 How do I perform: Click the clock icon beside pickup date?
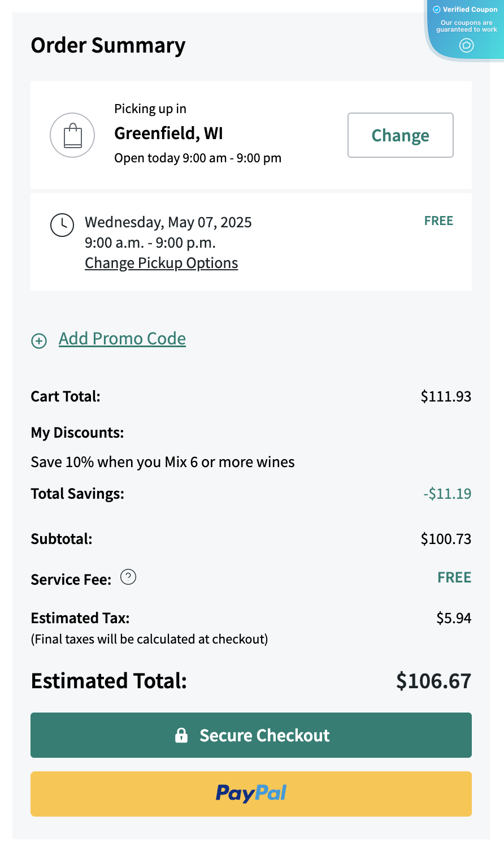pyautogui.click(x=62, y=225)
